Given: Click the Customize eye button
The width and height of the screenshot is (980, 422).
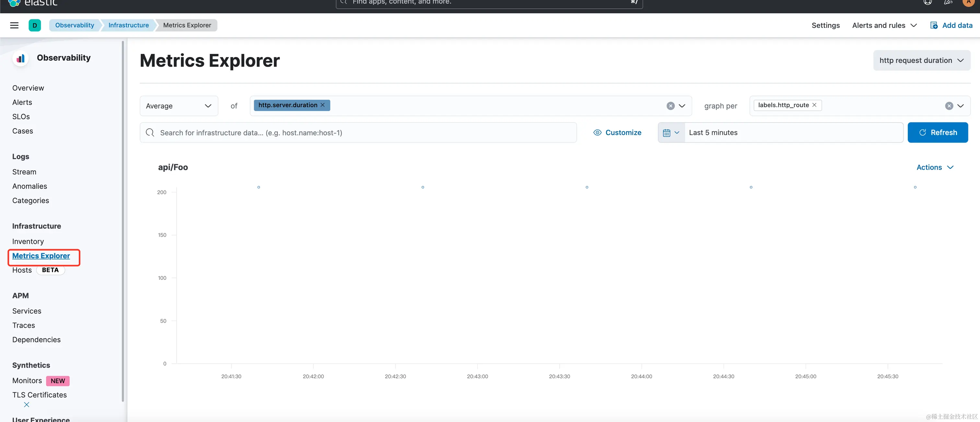Looking at the screenshot, I should 617,132.
